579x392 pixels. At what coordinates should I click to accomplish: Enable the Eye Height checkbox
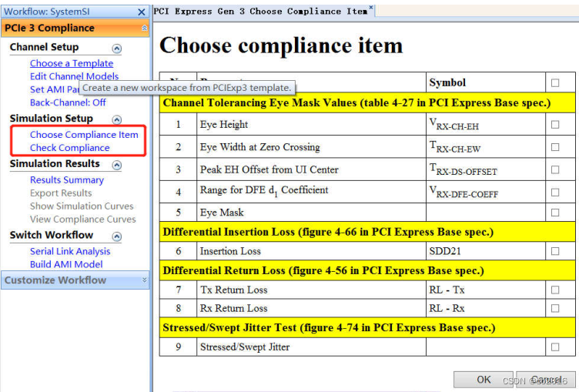(555, 125)
